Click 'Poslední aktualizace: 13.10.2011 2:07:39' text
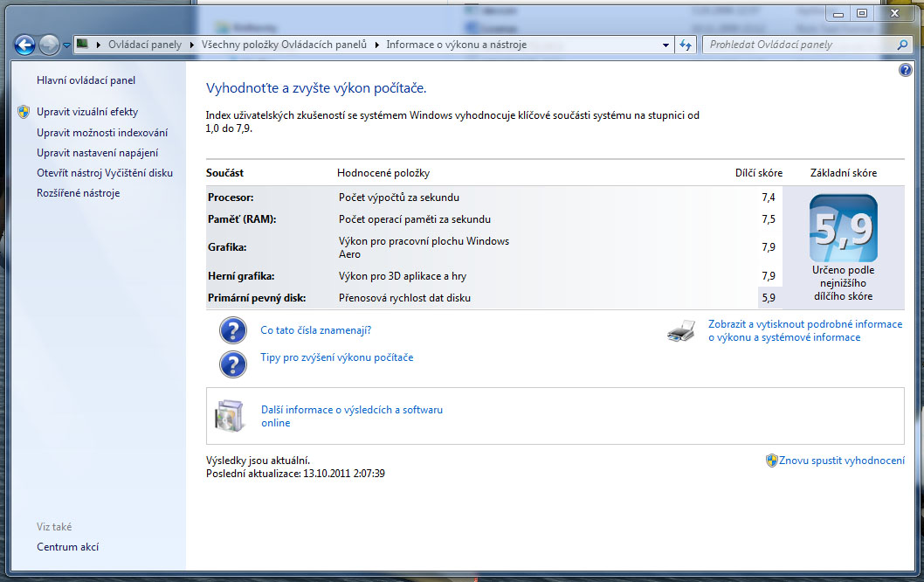 295,474
